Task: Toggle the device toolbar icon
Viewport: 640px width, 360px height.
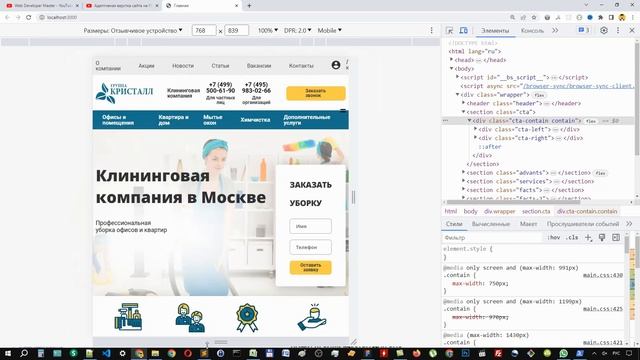Action: point(464,31)
